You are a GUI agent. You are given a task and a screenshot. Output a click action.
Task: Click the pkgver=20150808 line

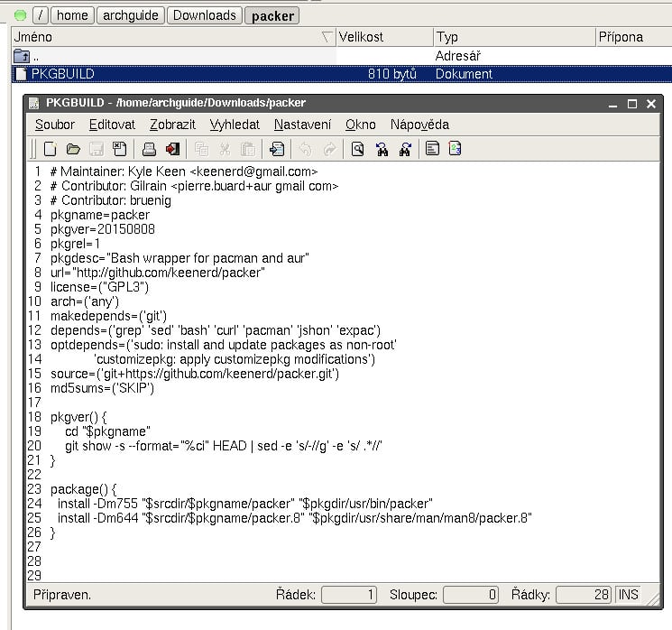[103, 229]
